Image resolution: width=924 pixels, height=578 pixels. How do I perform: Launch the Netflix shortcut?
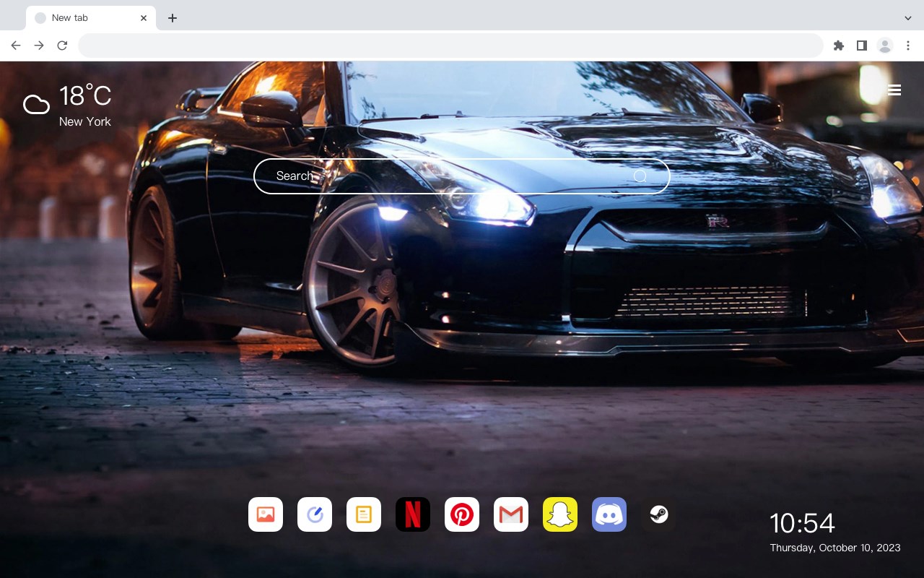point(413,514)
